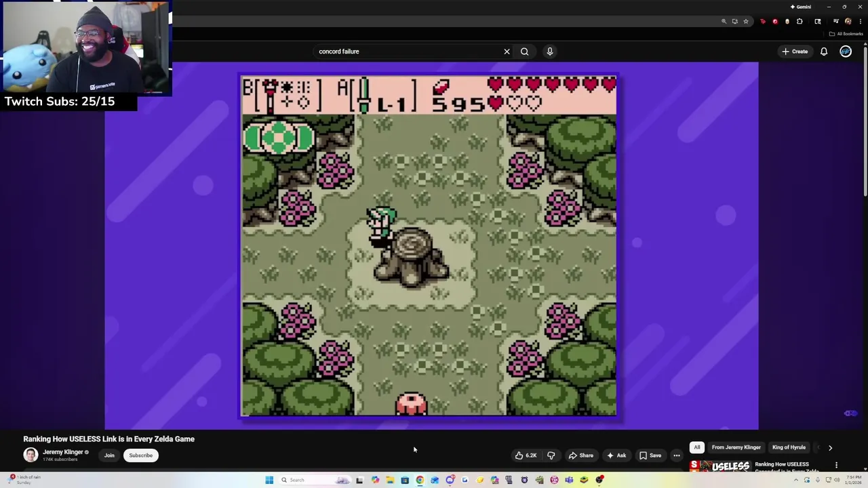Dislike the video
The width and height of the screenshot is (868, 488).
pos(551,455)
